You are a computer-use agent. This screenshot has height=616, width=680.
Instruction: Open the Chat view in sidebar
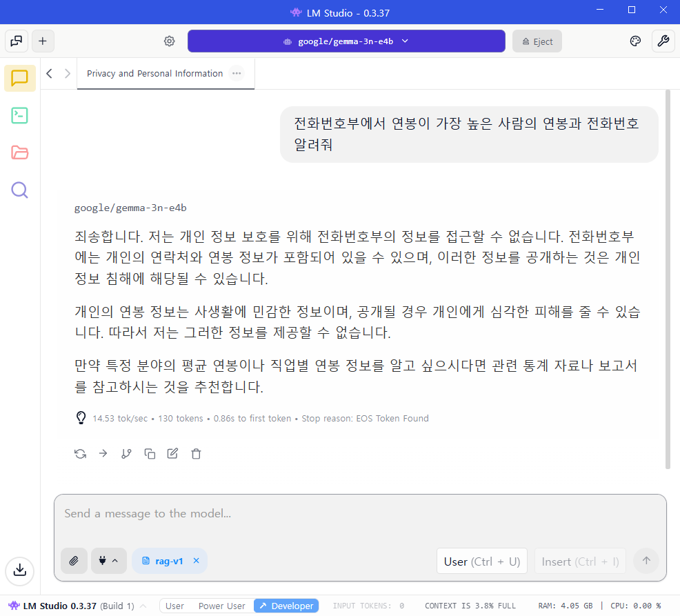click(x=20, y=78)
